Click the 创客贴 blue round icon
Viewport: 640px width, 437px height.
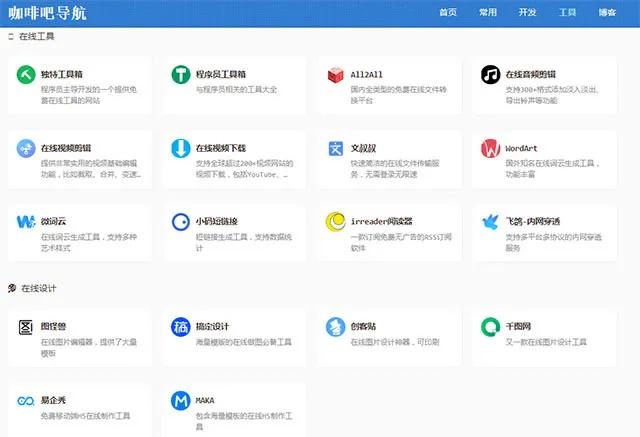click(336, 327)
